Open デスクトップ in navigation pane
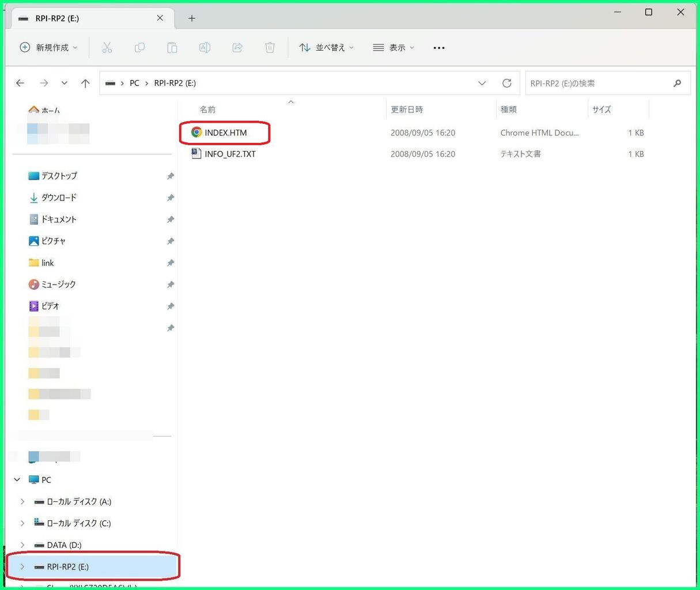 pyautogui.click(x=52, y=176)
